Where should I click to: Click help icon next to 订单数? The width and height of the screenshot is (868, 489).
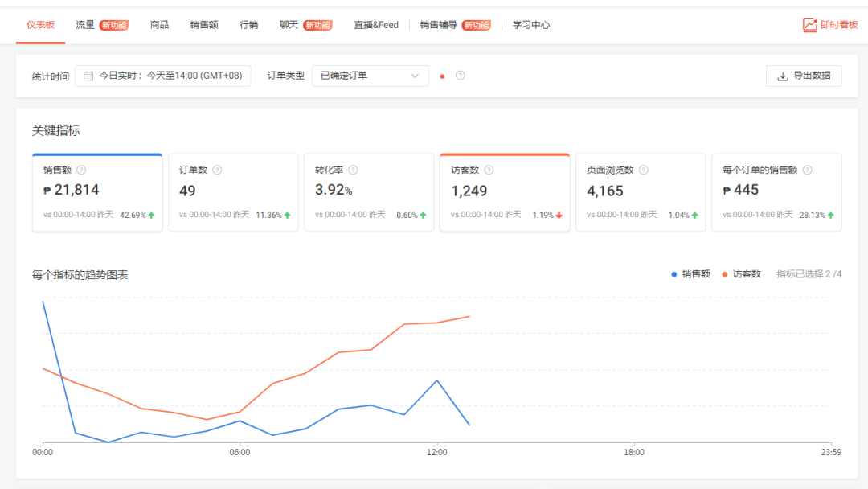[217, 170]
